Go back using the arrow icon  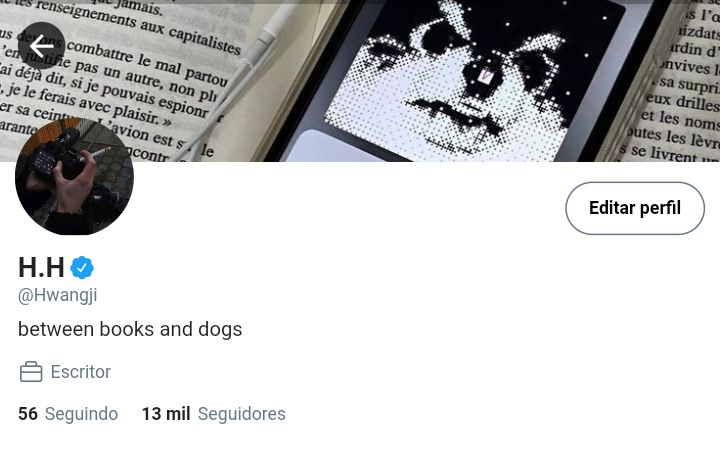pos(41,46)
